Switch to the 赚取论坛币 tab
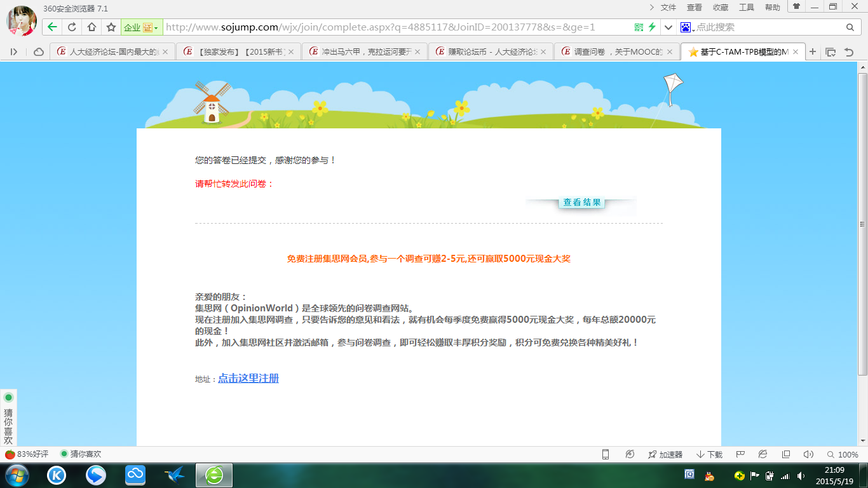 (x=491, y=52)
